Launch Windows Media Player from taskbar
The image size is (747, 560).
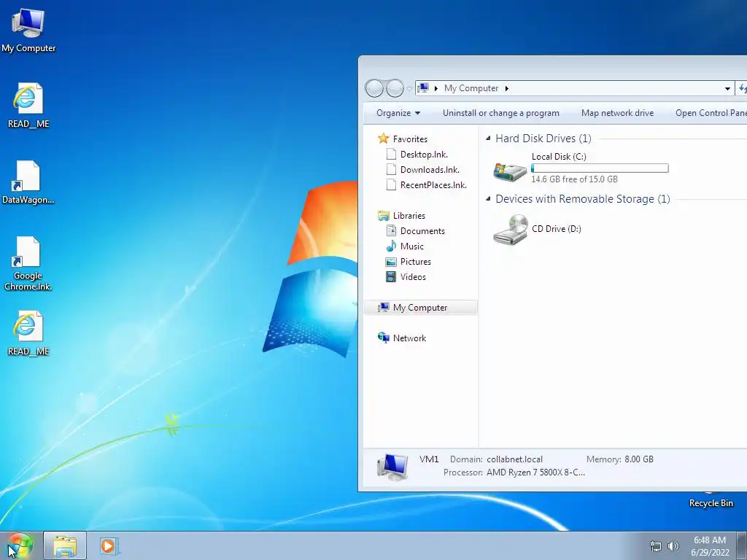pos(108,545)
